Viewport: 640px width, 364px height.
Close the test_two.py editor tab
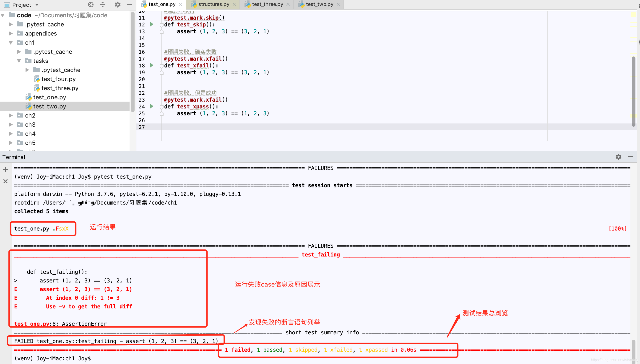click(338, 5)
